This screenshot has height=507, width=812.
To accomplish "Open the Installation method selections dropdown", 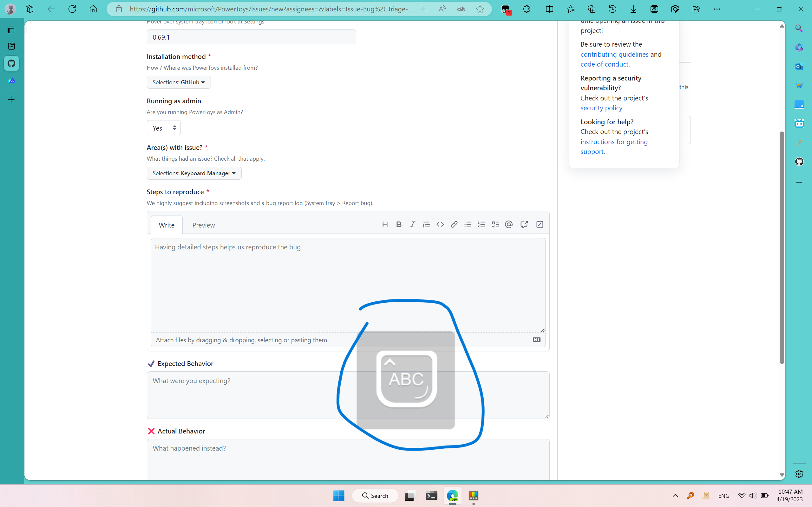I will point(178,82).
